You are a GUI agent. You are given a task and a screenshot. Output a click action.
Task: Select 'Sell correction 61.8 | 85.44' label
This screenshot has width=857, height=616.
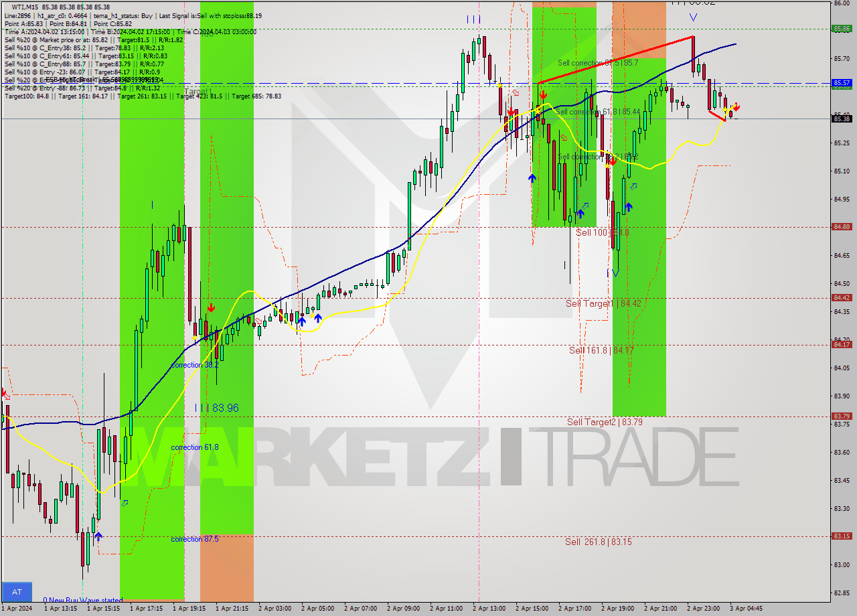tap(598, 112)
